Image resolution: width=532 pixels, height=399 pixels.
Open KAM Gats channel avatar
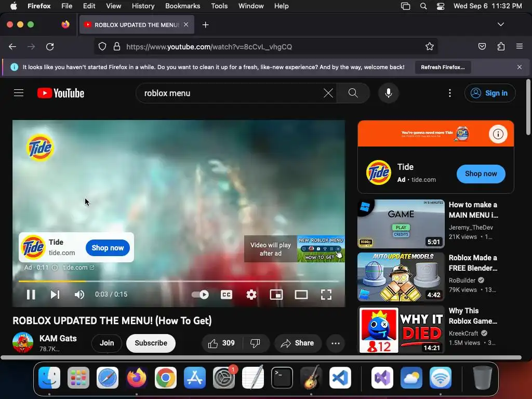tap(23, 343)
